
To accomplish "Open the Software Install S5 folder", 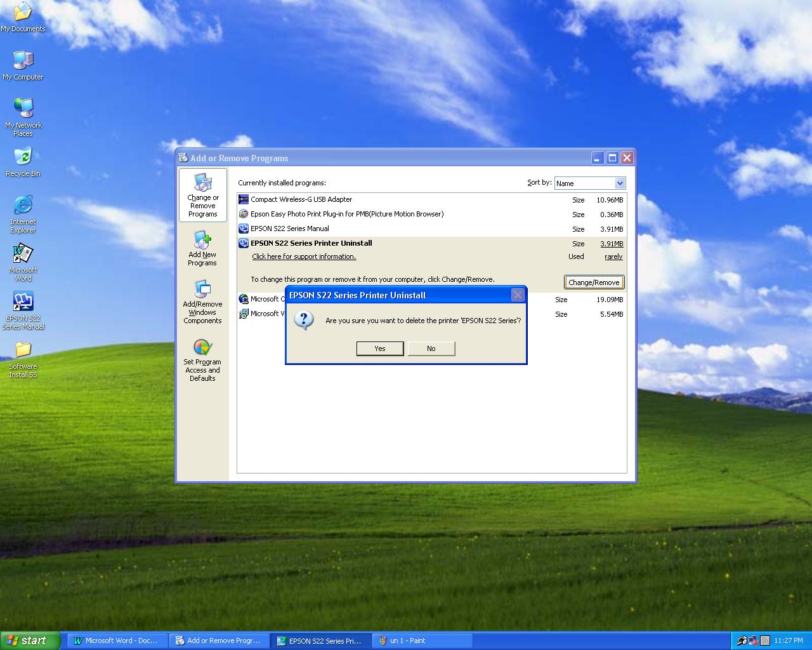I will (x=22, y=351).
